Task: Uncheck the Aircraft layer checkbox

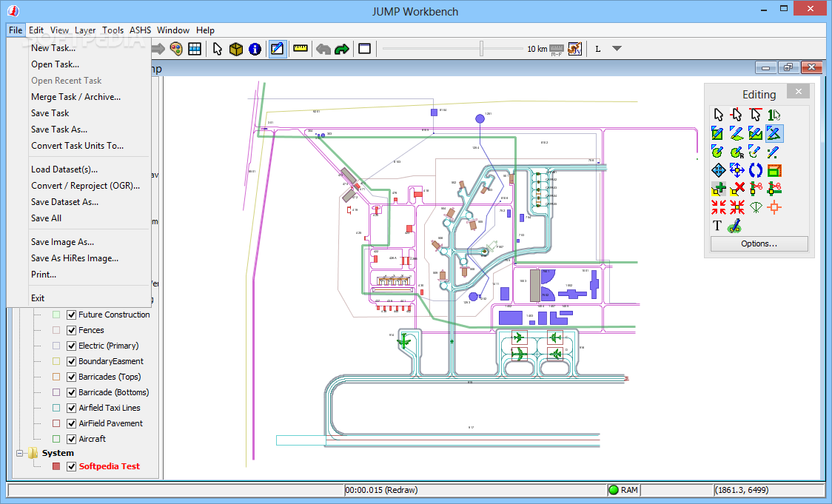Action: 72,440
